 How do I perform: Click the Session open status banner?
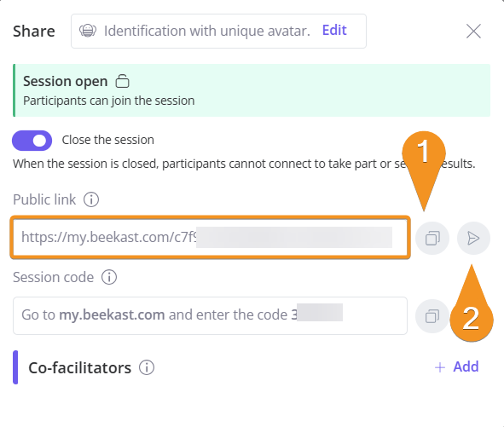click(252, 90)
